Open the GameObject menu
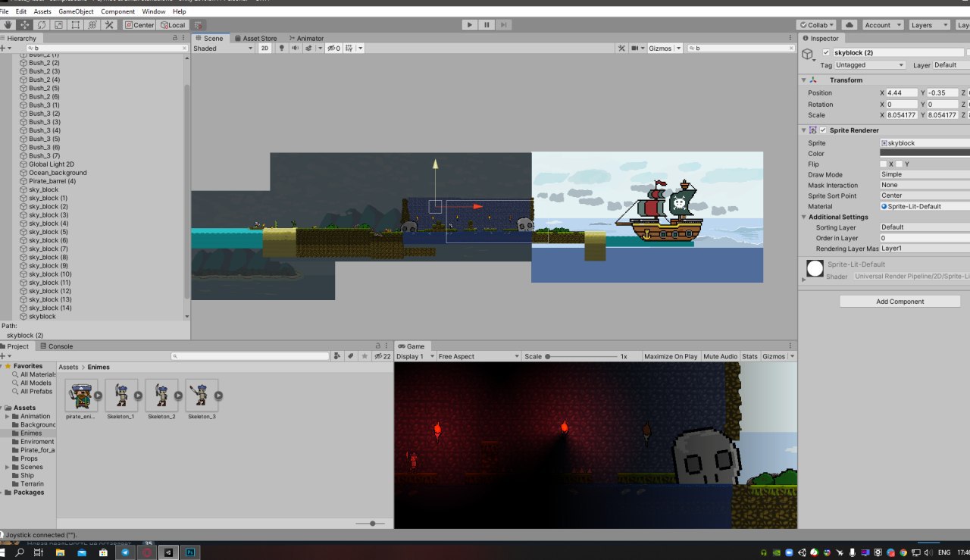970x560 pixels. [76, 11]
